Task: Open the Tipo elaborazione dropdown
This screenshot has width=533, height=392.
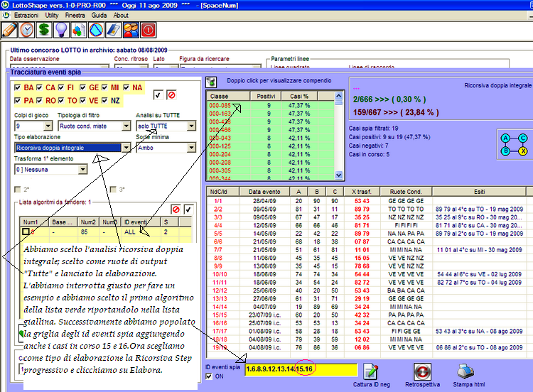Action: click(x=126, y=148)
